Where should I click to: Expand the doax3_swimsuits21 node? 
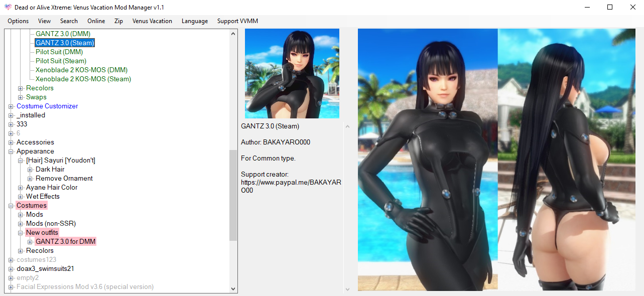pyautogui.click(x=11, y=269)
